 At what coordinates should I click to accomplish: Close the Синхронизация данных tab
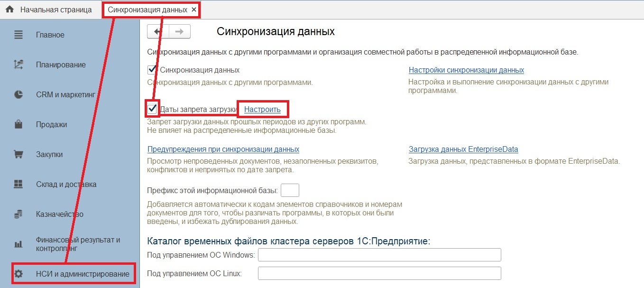[194, 9]
